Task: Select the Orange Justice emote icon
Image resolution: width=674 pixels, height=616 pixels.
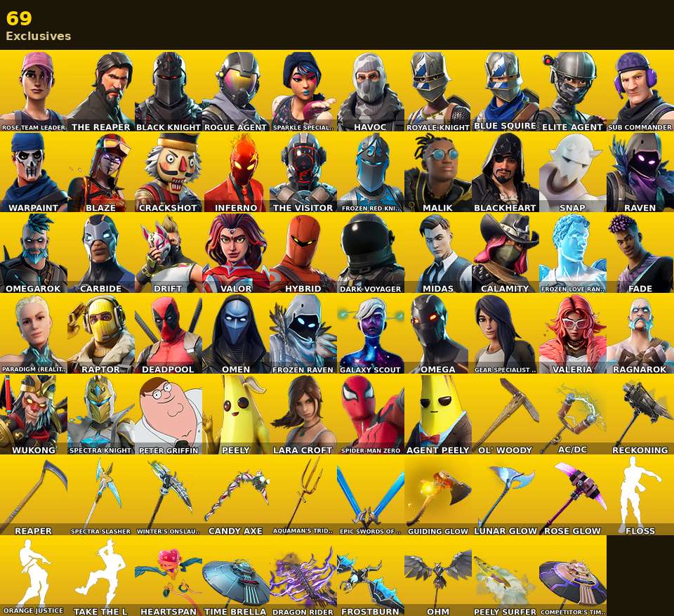Action: point(34,576)
